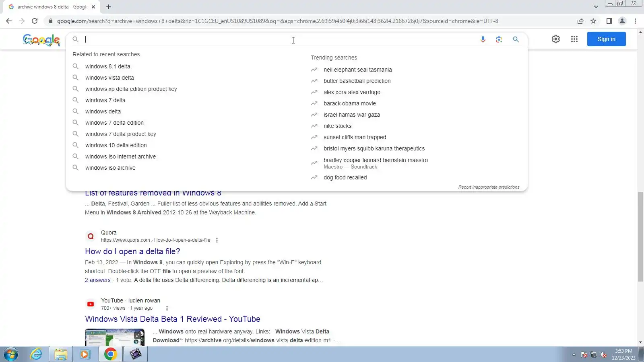Open the volume control in system tray
This screenshot has height=362, width=644.
tap(603, 354)
